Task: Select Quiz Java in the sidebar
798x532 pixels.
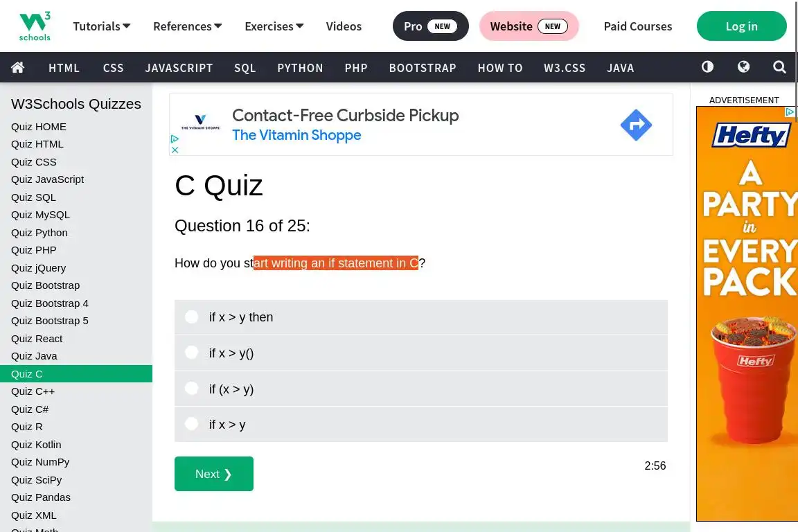Action: click(34, 356)
